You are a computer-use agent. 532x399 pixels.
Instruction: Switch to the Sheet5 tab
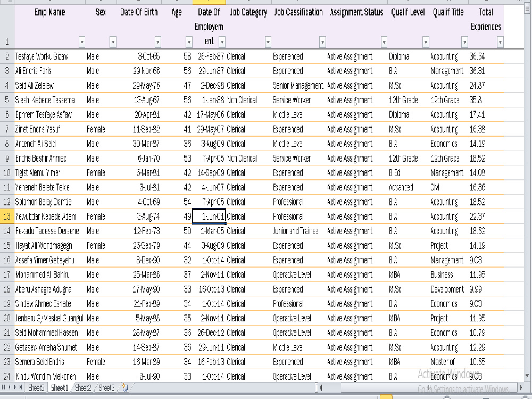tap(36, 387)
